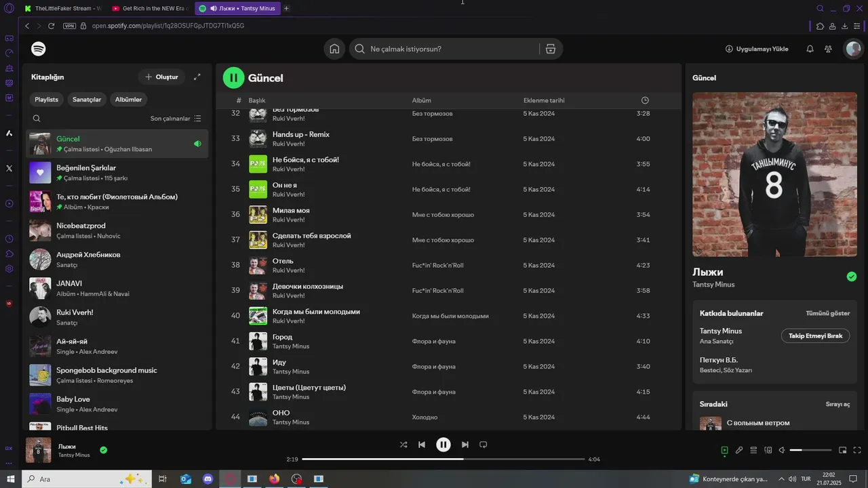The height and width of the screenshot is (488, 868).
Task: Open connect to a device icon
Action: coord(768,450)
